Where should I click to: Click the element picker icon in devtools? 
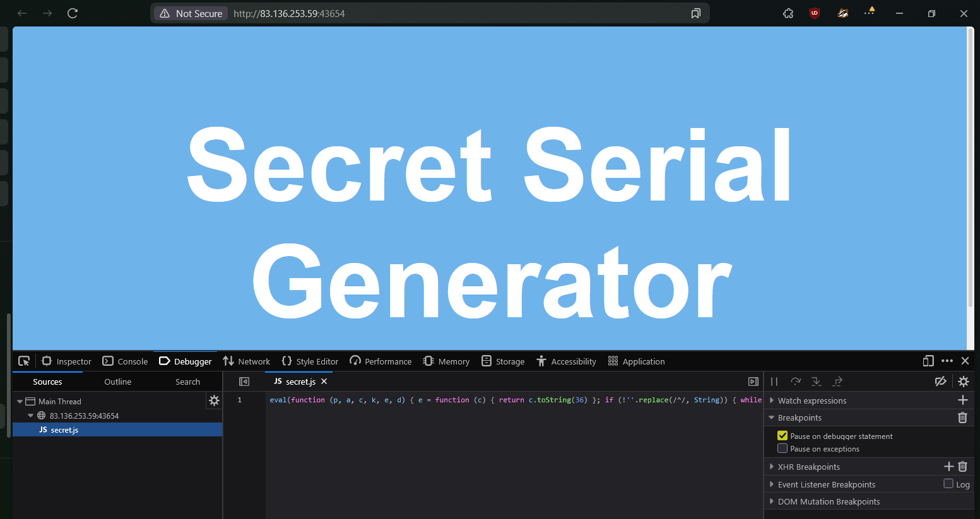[x=24, y=361]
